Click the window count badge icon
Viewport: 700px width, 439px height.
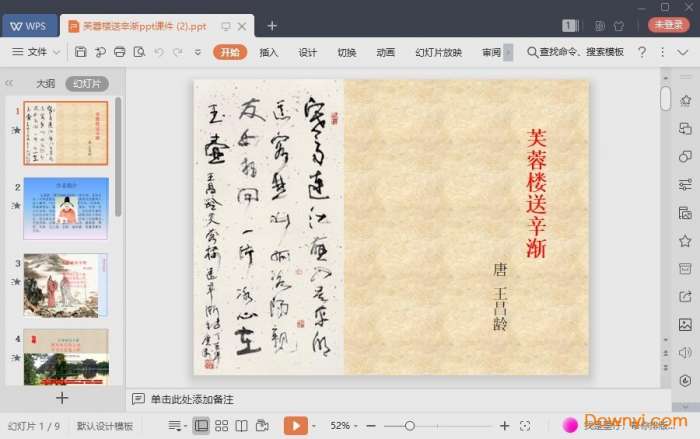tap(570, 26)
